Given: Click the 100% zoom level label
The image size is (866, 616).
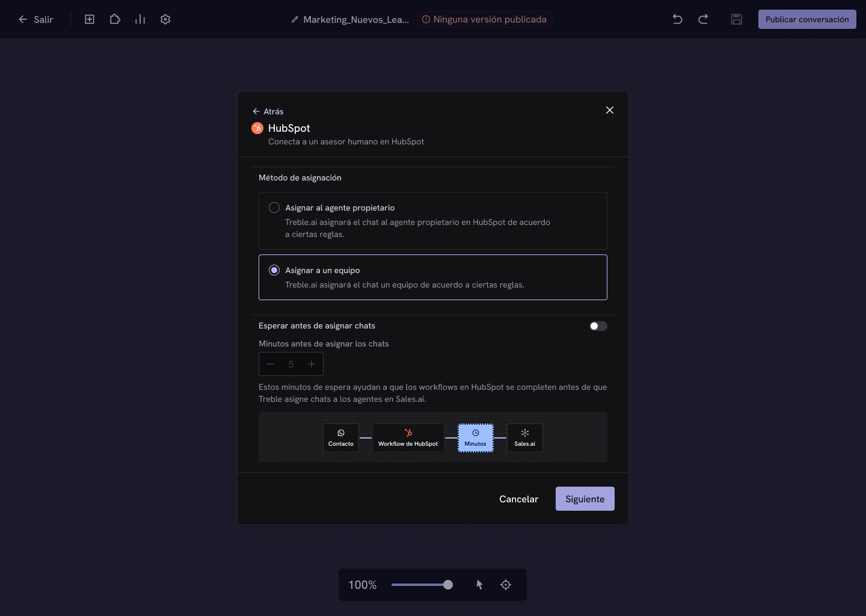Looking at the screenshot, I should tap(363, 585).
